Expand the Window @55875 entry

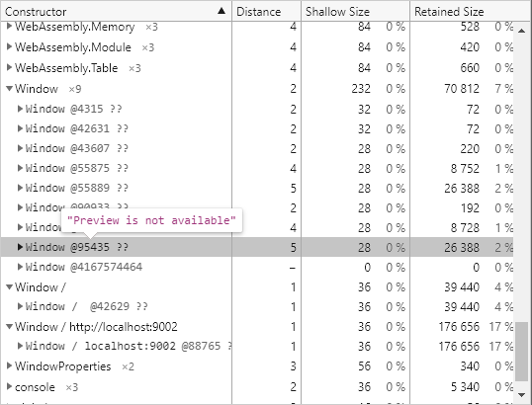(20, 168)
